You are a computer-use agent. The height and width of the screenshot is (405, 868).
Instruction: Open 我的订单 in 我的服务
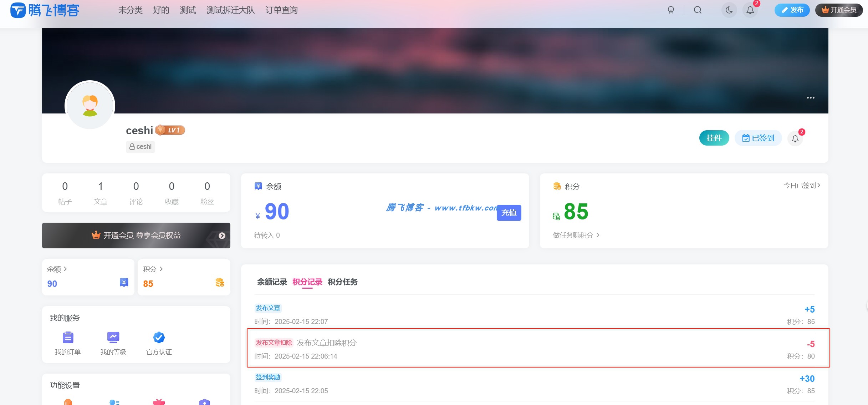[x=68, y=343]
